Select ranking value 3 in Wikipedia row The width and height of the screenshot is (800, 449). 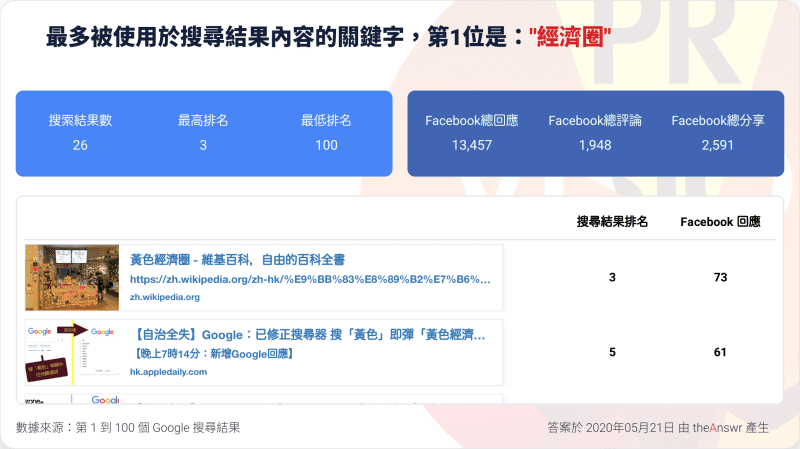coord(612,277)
